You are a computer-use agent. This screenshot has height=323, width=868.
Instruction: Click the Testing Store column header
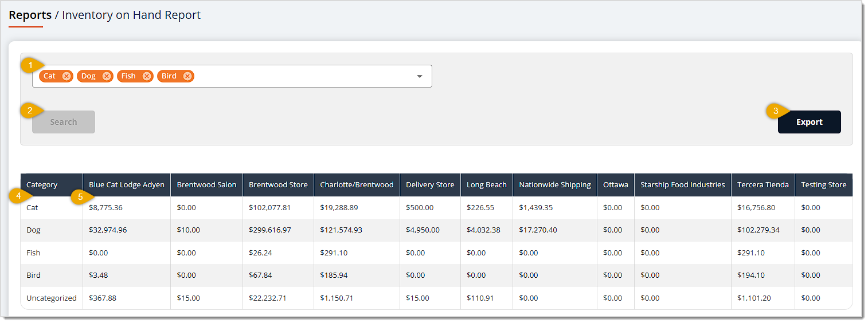coord(823,185)
